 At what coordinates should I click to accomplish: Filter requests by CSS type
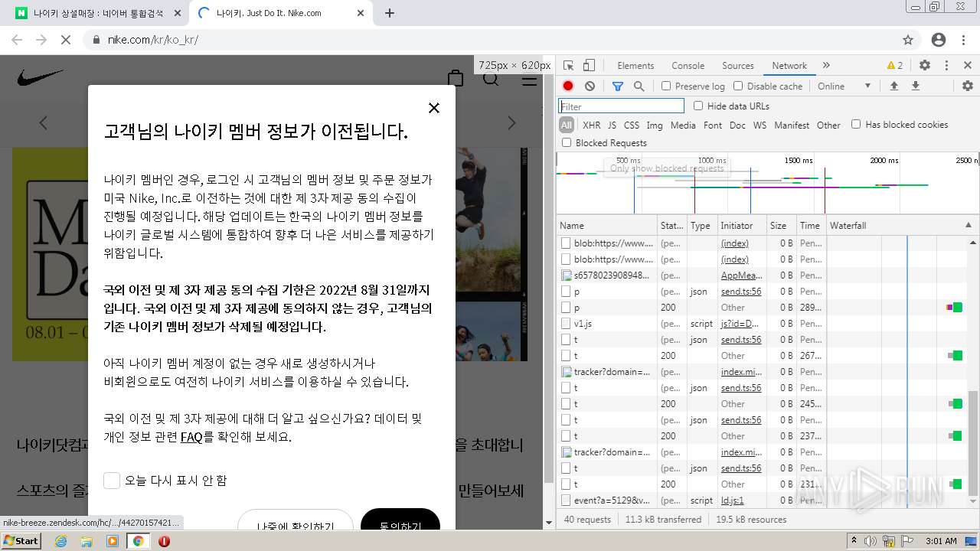coord(632,125)
